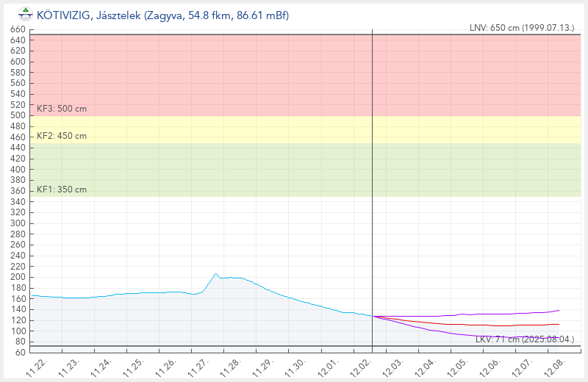Click the peak of the blue water level line

point(216,274)
